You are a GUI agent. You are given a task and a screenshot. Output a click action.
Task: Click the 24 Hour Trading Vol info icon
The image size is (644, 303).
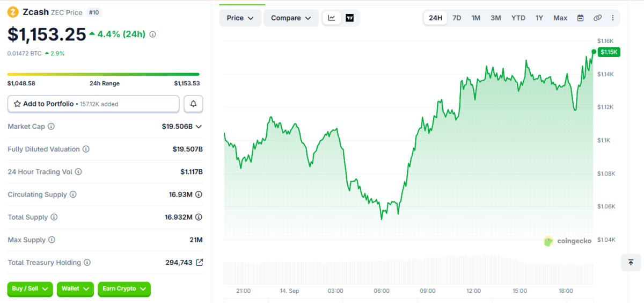coord(78,172)
